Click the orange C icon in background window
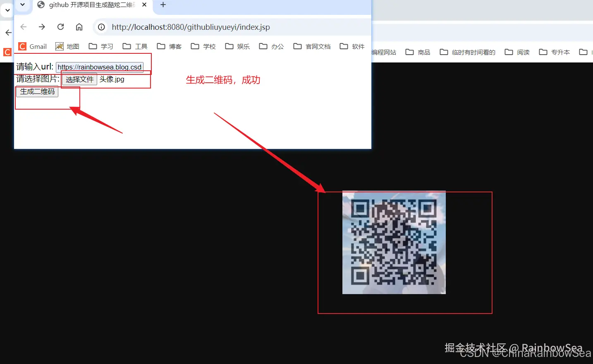This screenshot has width=593, height=364. 7,52
